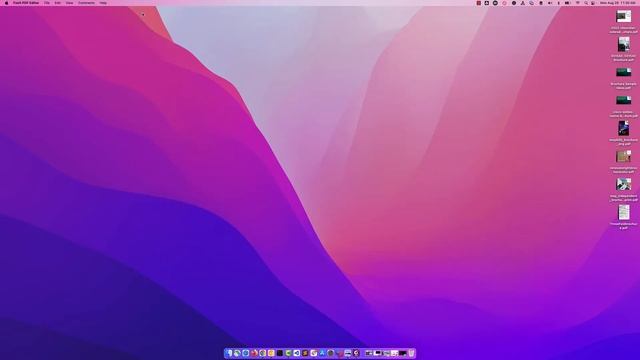Open the Help menu
640x360 pixels.
[x=103, y=3]
